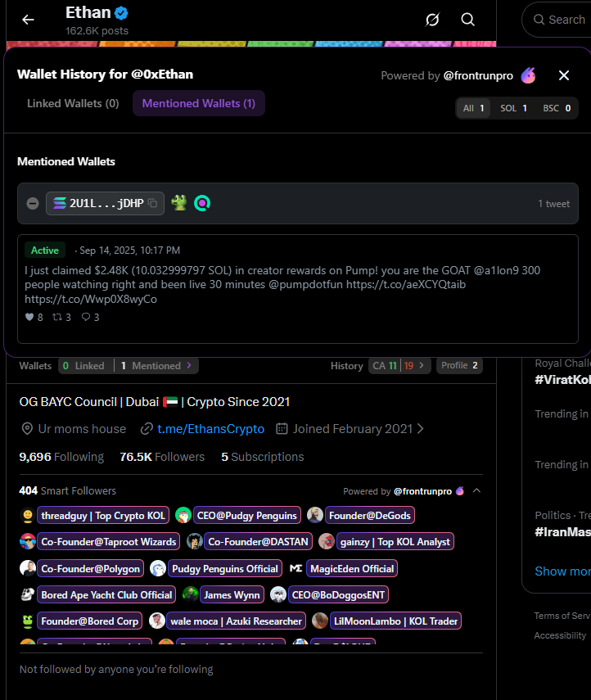Close the Wallet History panel

[x=564, y=75]
